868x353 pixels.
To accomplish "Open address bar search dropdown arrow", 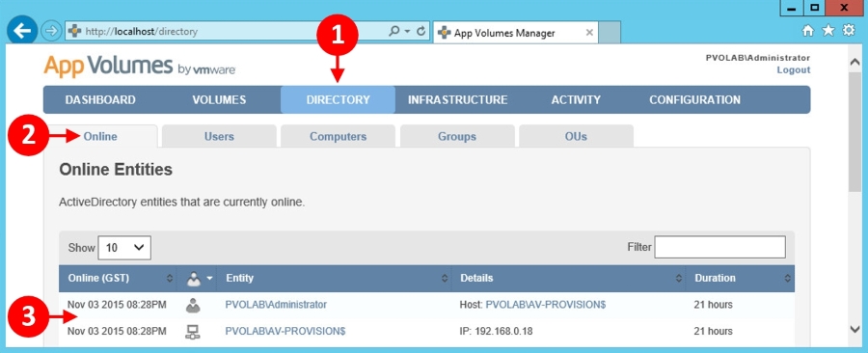I will pyautogui.click(x=407, y=32).
